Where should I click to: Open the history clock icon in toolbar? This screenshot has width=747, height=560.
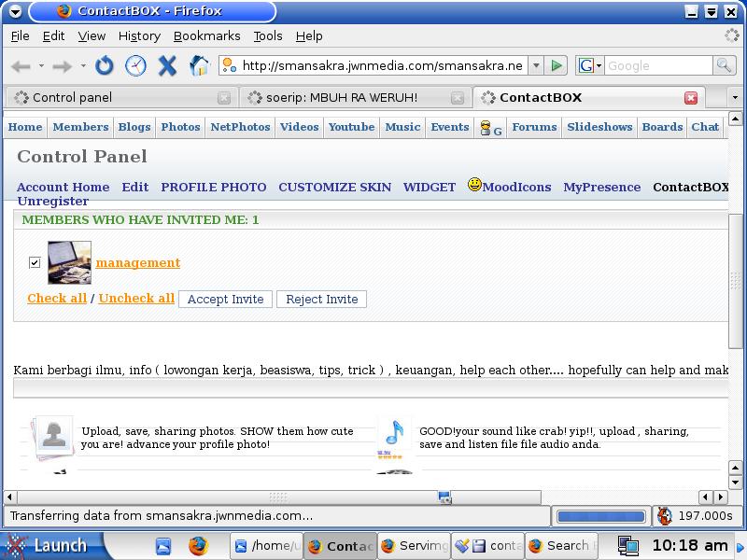click(135, 65)
